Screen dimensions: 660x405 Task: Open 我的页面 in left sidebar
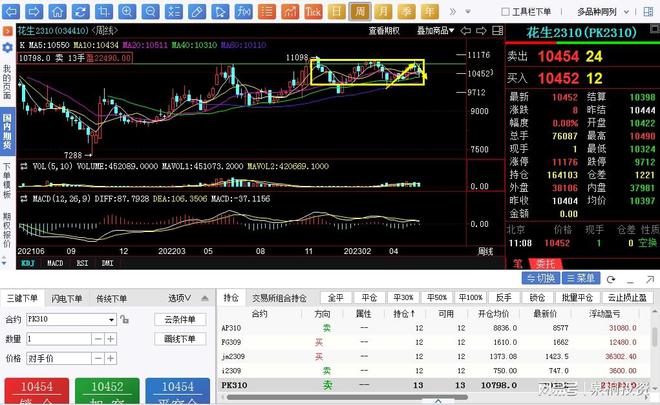coord(7,82)
